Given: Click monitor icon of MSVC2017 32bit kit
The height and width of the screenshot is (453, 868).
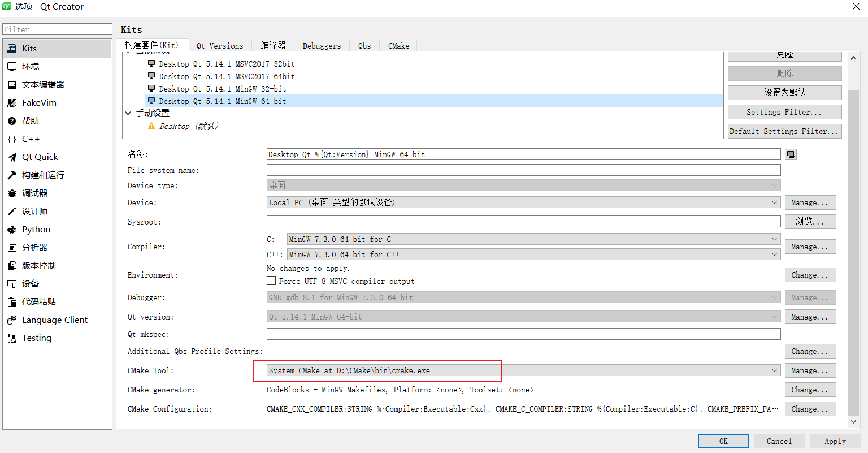Looking at the screenshot, I should (151, 64).
